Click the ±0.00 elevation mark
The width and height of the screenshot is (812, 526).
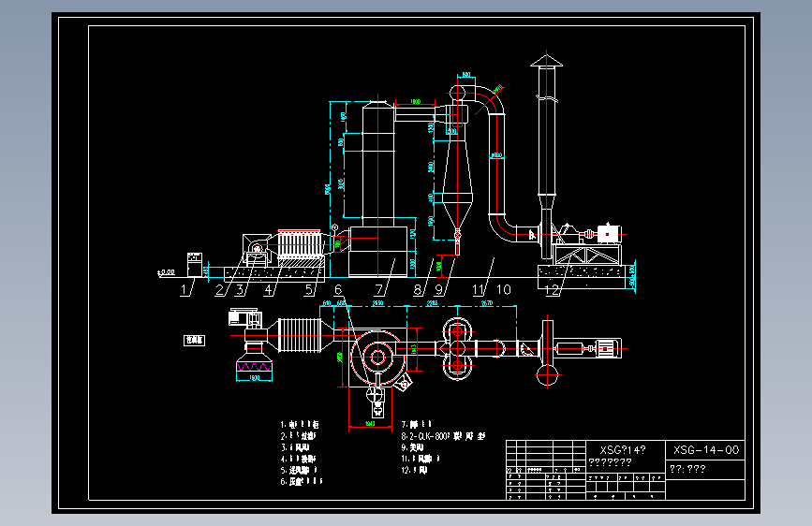(166, 272)
